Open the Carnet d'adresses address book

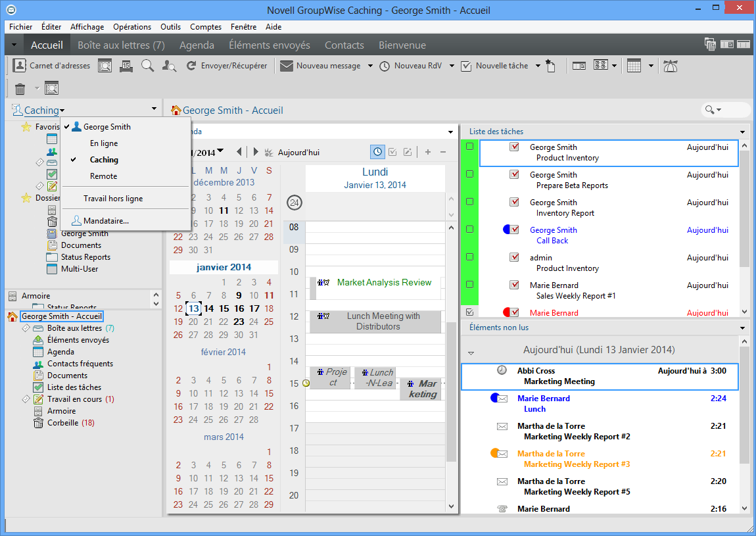click(x=51, y=66)
